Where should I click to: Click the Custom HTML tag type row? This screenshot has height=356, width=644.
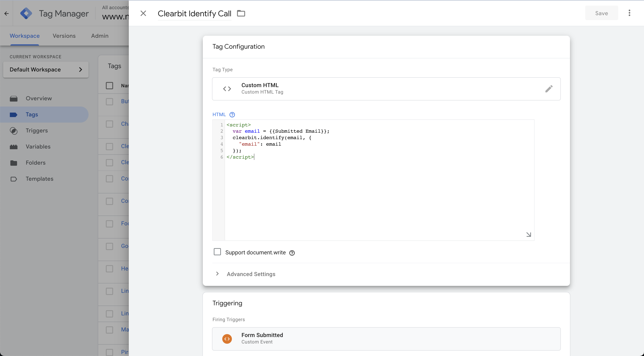tap(386, 89)
